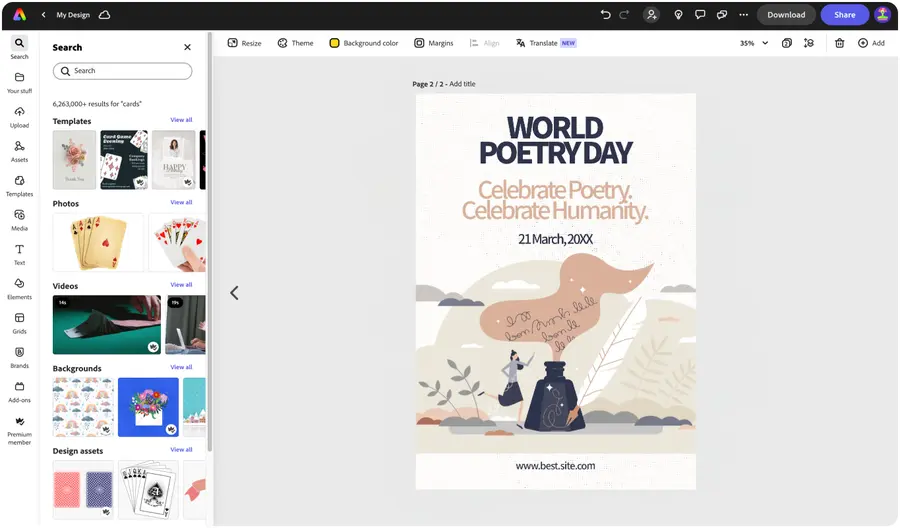Select Search in the left sidebar

pos(20,48)
